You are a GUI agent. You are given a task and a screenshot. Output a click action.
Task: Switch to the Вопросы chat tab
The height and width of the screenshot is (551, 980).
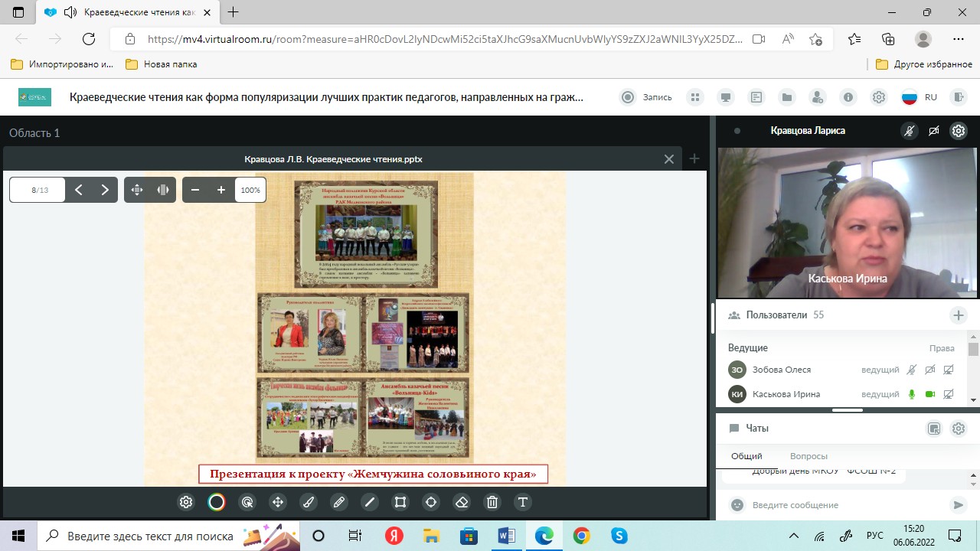pyautogui.click(x=808, y=455)
